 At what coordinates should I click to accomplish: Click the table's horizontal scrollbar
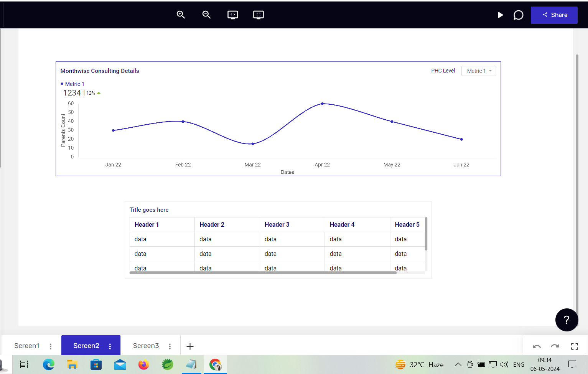(x=263, y=273)
